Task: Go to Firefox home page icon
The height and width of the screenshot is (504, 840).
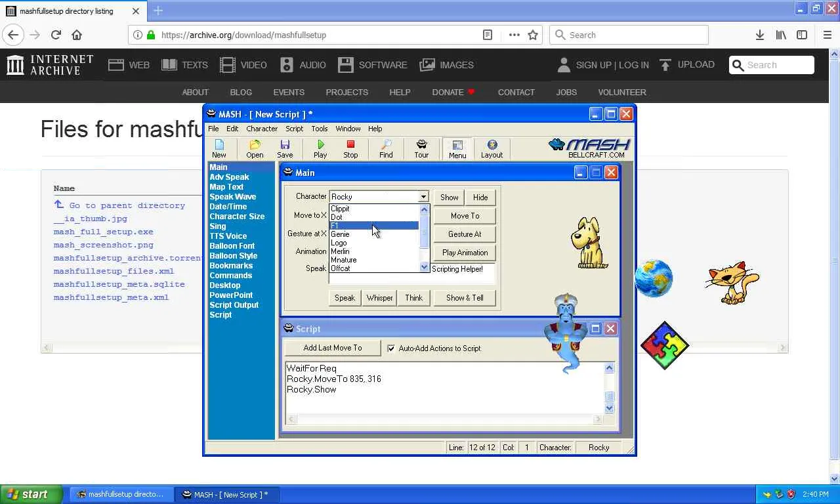Action: click(77, 35)
